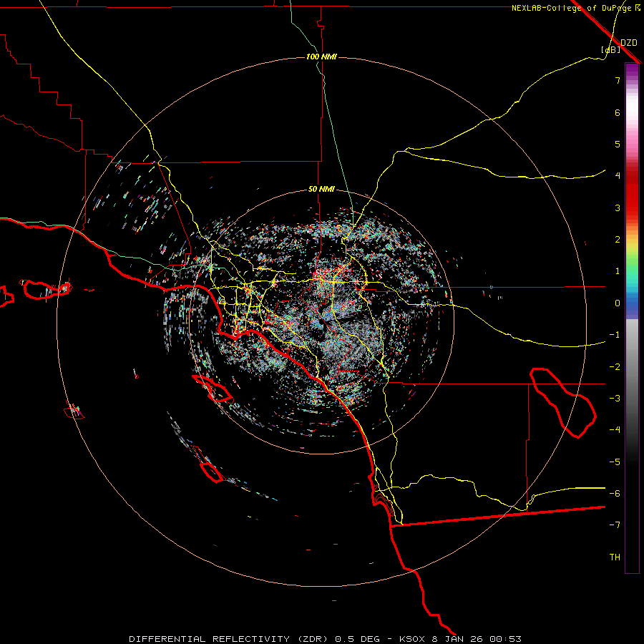Click the color scale value -5
Image resolution: width=644 pixels, height=644 pixels.
pyautogui.click(x=615, y=462)
